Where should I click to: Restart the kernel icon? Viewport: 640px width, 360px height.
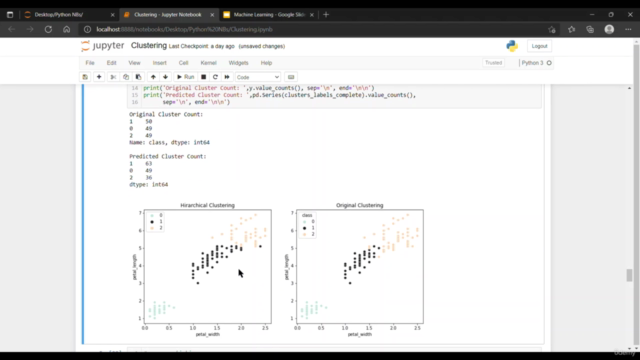(215, 77)
